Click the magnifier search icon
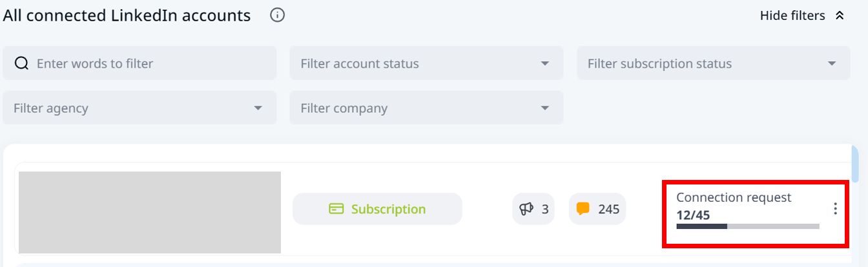The image size is (868, 267). click(x=21, y=63)
